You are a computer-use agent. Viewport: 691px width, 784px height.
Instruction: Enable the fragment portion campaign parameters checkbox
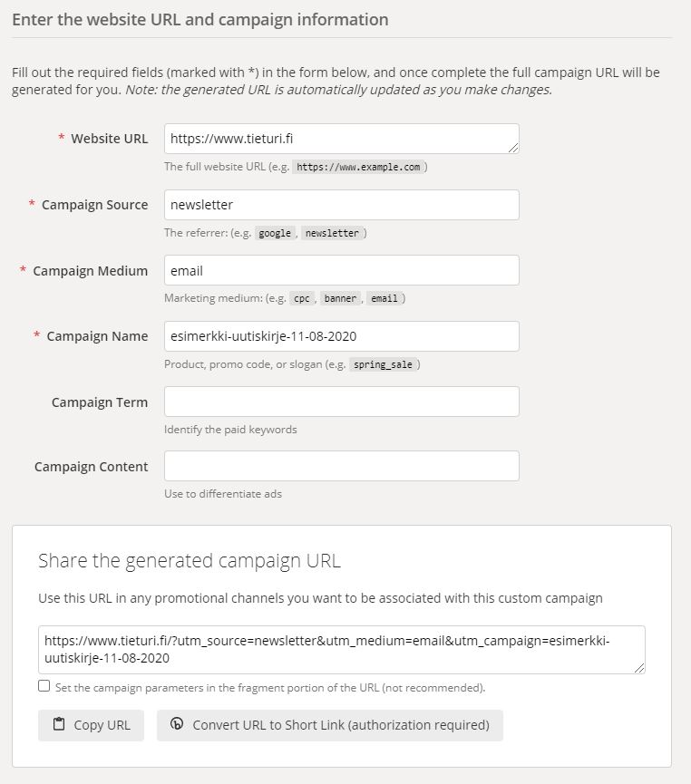click(44, 686)
